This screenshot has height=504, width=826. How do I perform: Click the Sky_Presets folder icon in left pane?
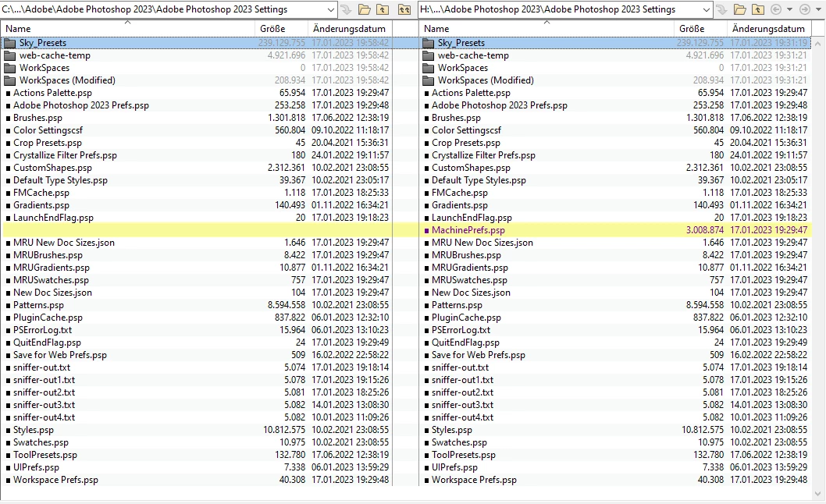[10, 43]
